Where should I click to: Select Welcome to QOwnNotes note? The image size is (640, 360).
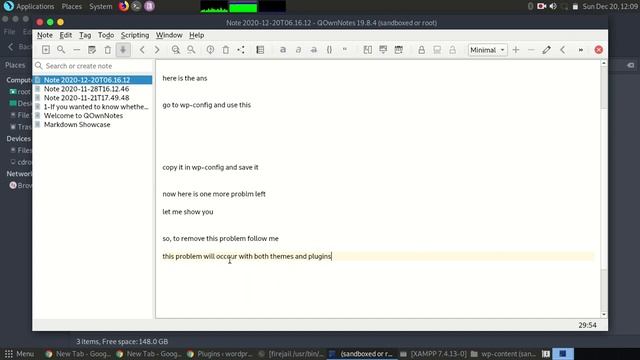click(93, 116)
